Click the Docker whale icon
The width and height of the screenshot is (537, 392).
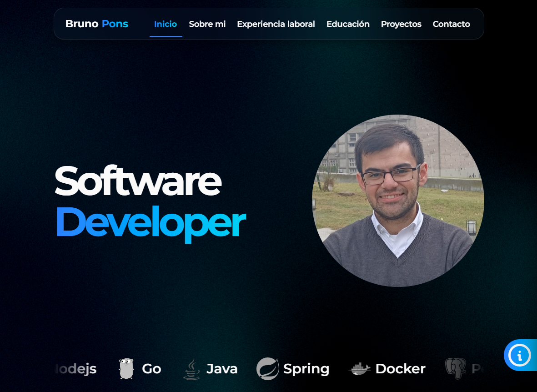point(360,369)
